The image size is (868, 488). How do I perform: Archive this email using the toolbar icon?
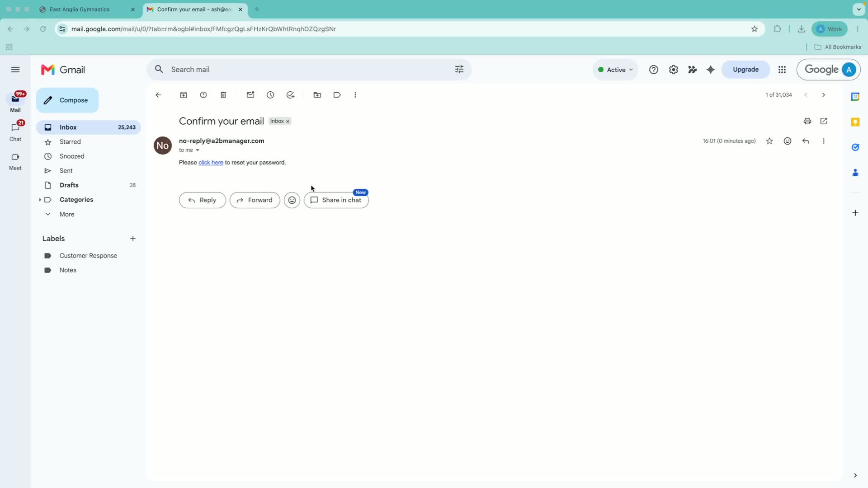184,95
